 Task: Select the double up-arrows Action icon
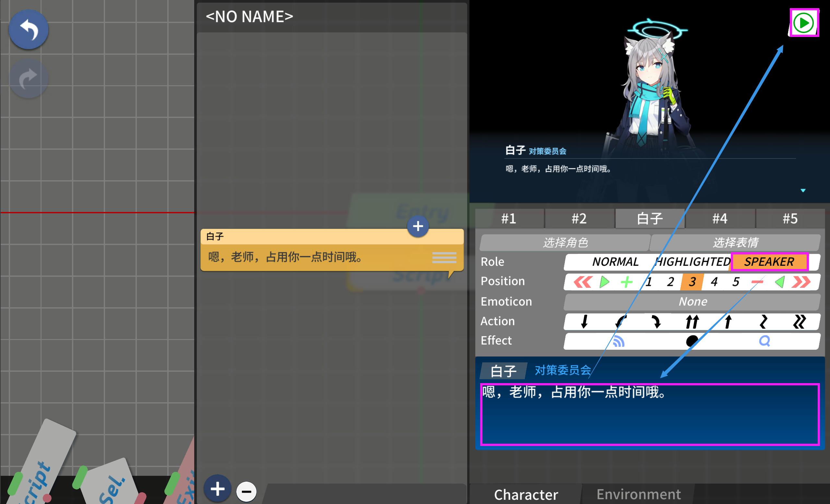[x=692, y=322]
